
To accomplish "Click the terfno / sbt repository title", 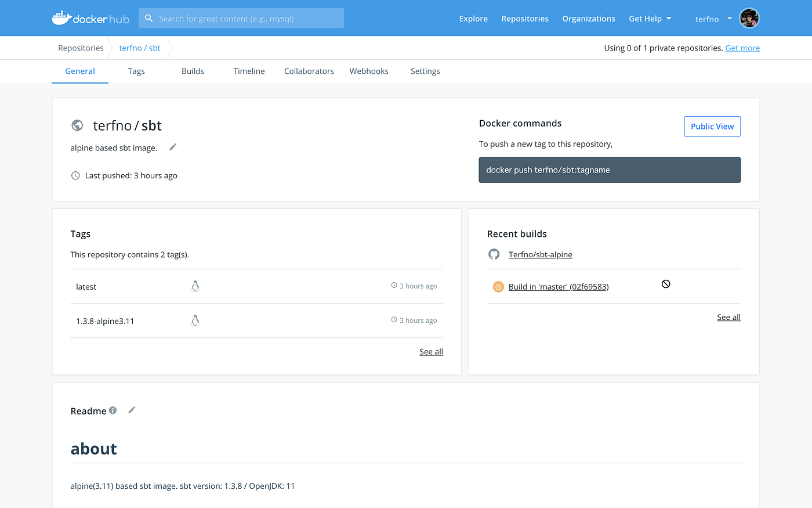I will pos(127,126).
